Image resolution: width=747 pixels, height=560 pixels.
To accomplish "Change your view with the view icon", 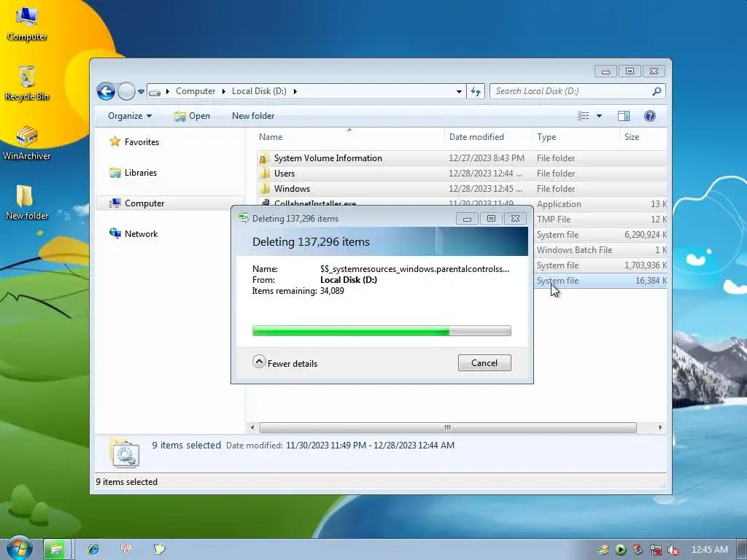I will click(583, 116).
